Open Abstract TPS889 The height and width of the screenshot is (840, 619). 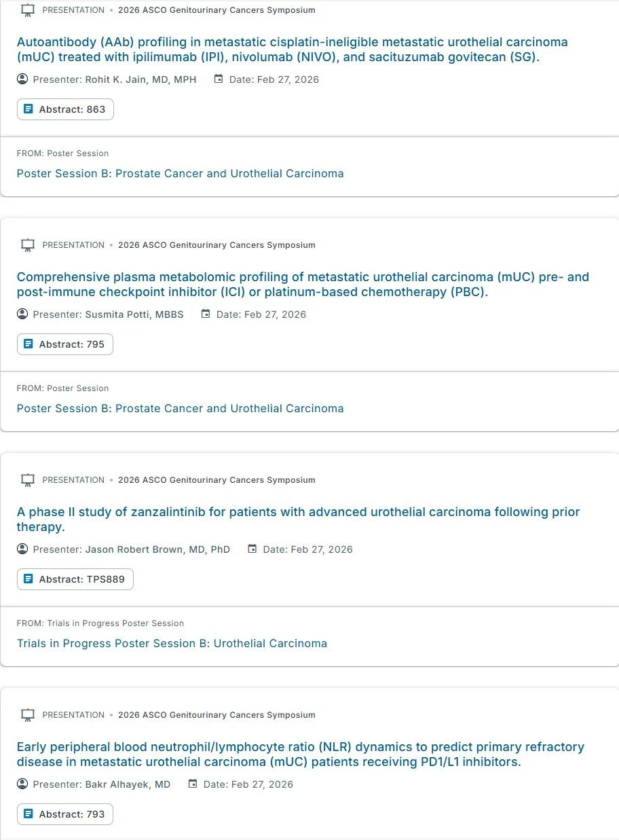tap(75, 579)
